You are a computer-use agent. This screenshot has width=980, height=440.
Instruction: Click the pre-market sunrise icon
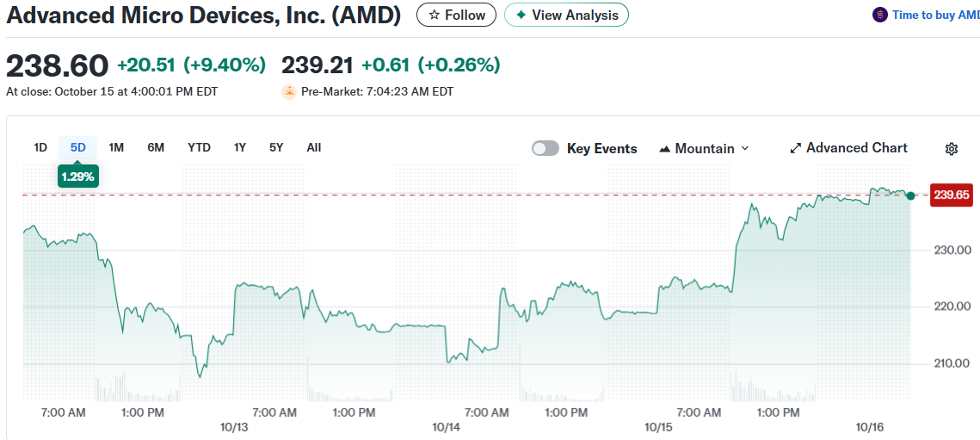point(289,91)
